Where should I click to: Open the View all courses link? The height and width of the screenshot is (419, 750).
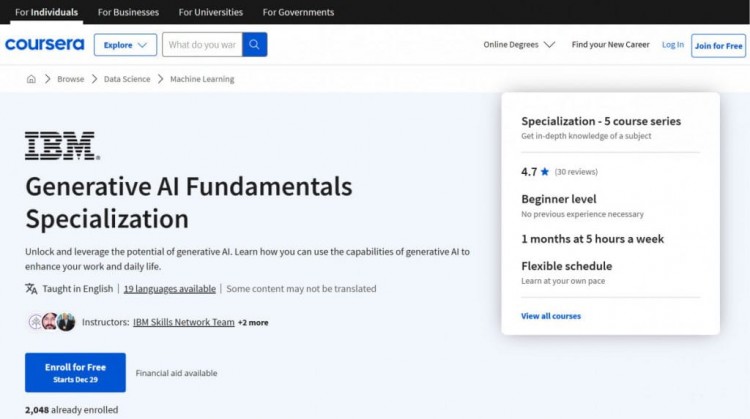[x=551, y=316]
